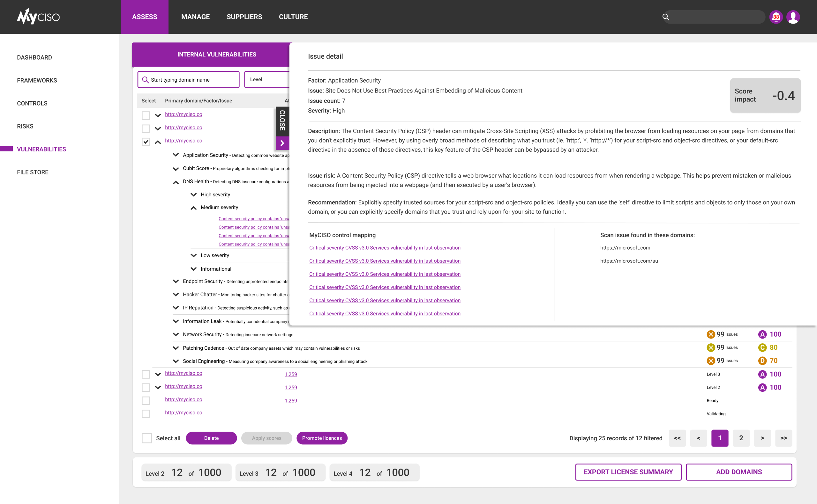Click the Network Security orange issues icon
The height and width of the screenshot is (504, 817).
click(x=711, y=334)
